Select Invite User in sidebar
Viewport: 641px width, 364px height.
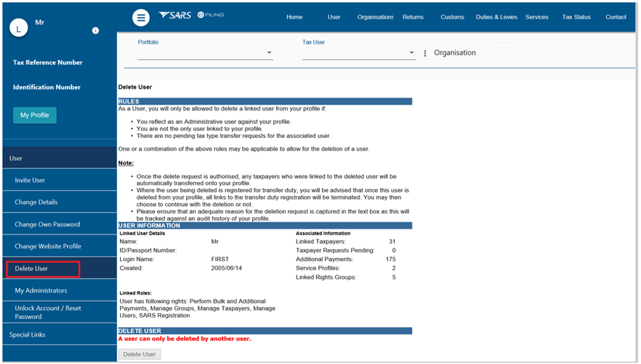(x=30, y=180)
